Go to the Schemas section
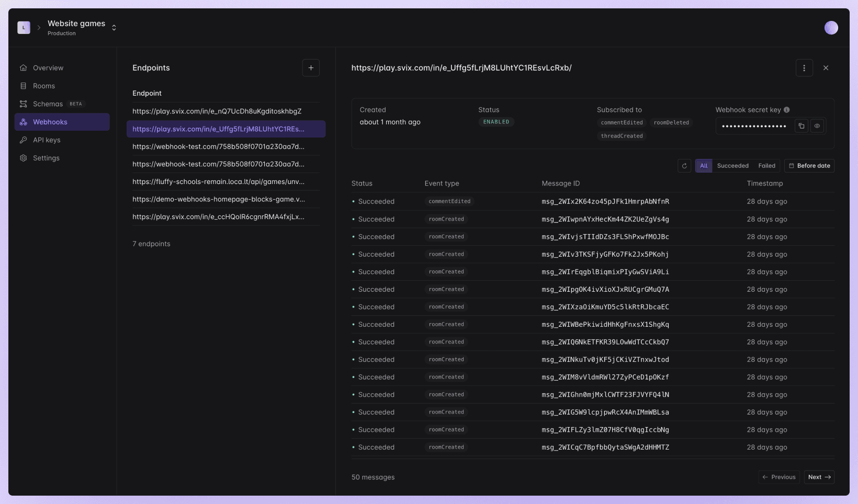The height and width of the screenshot is (504, 858). point(48,104)
